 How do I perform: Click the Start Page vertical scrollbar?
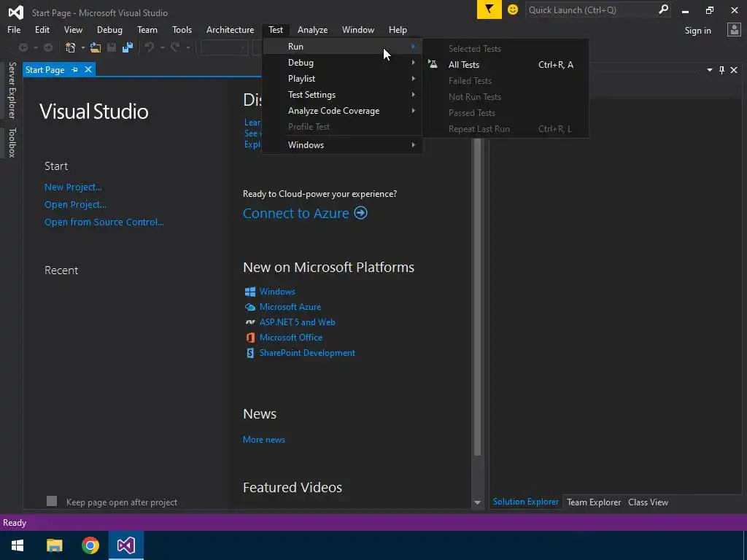click(x=477, y=295)
